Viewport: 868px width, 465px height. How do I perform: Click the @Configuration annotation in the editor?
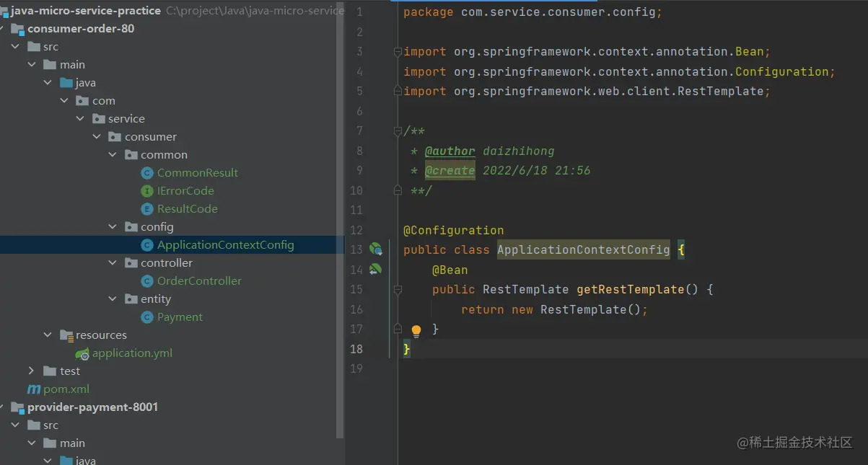[x=454, y=231]
